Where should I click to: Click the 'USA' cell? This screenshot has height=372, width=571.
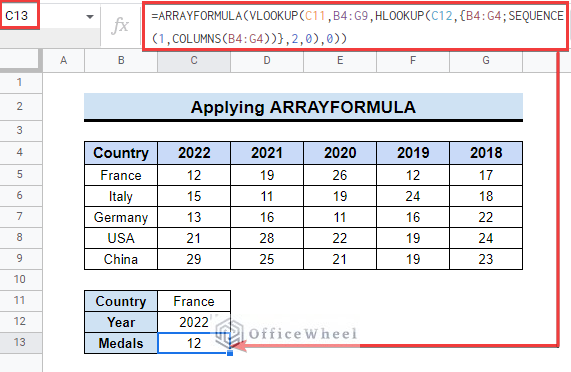[x=121, y=238]
